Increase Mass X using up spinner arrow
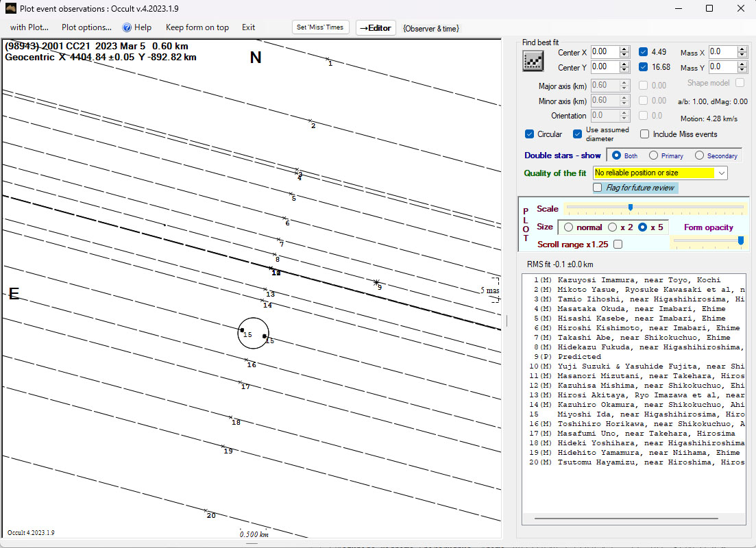 742,49
